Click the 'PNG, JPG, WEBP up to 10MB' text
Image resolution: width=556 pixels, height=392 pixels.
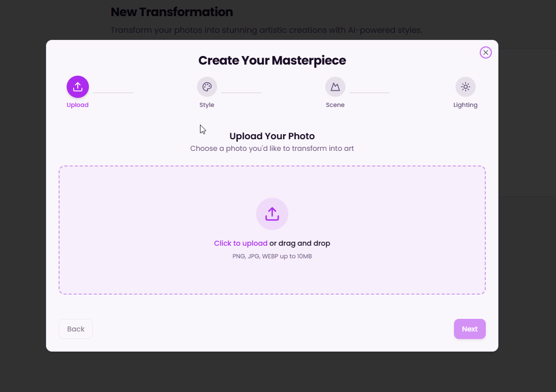click(272, 256)
